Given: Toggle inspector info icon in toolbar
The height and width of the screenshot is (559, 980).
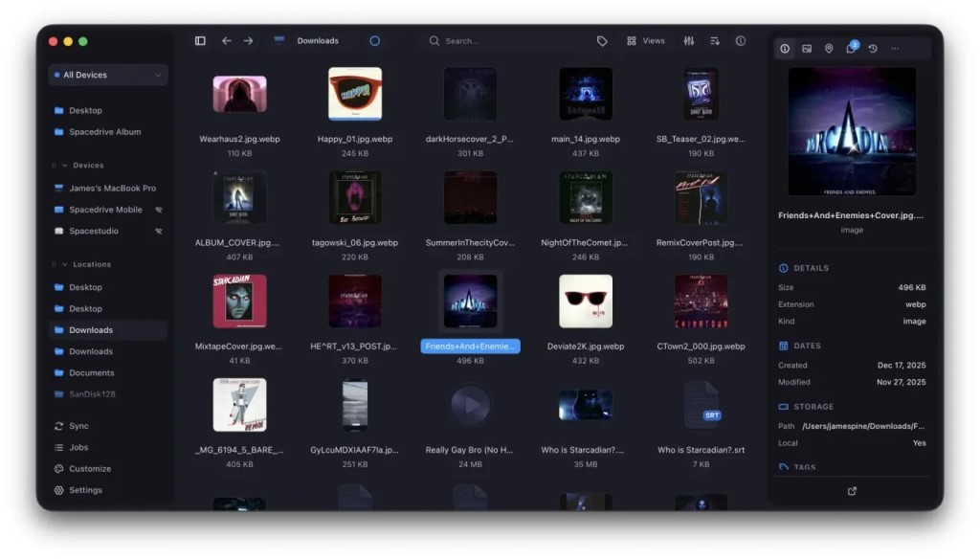Looking at the screenshot, I should pyautogui.click(x=741, y=40).
